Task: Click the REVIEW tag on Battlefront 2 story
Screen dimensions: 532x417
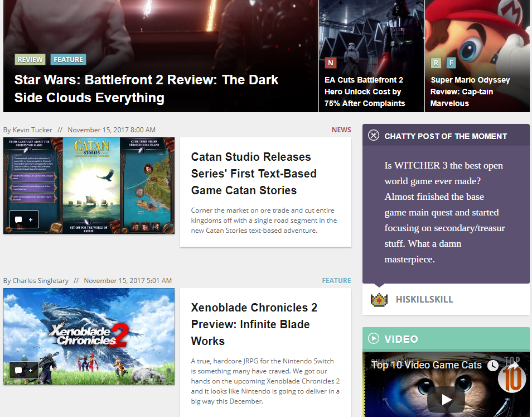Action: point(30,59)
